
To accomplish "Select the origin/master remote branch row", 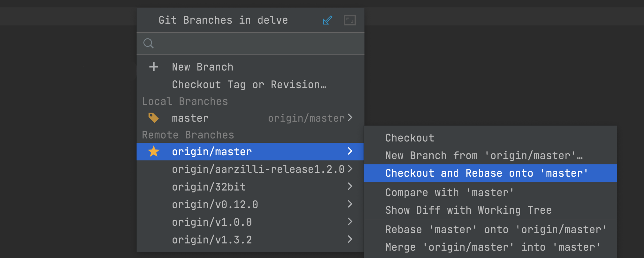I will click(250, 152).
